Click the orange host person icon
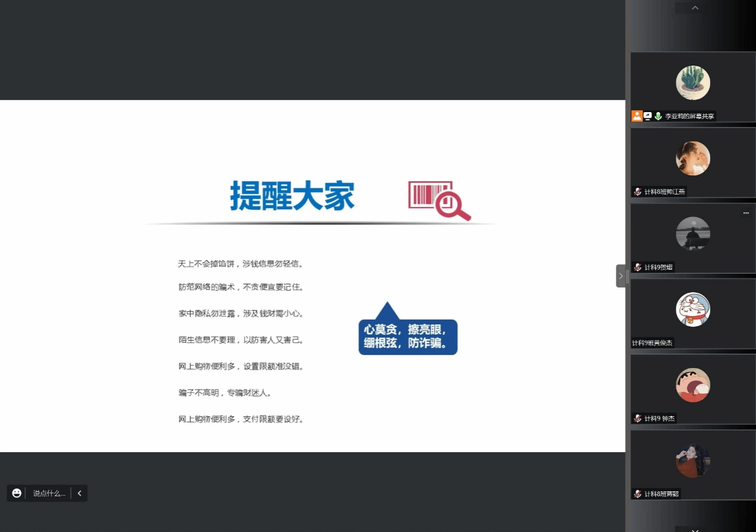Viewport: 756px width, 532px height. [x=637, y=116]
